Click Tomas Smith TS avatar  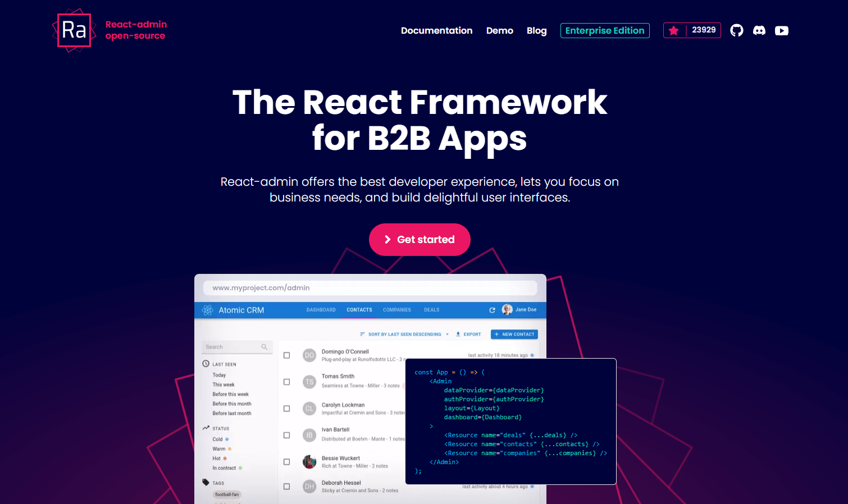pyautogui.click(x=309, y=382)
